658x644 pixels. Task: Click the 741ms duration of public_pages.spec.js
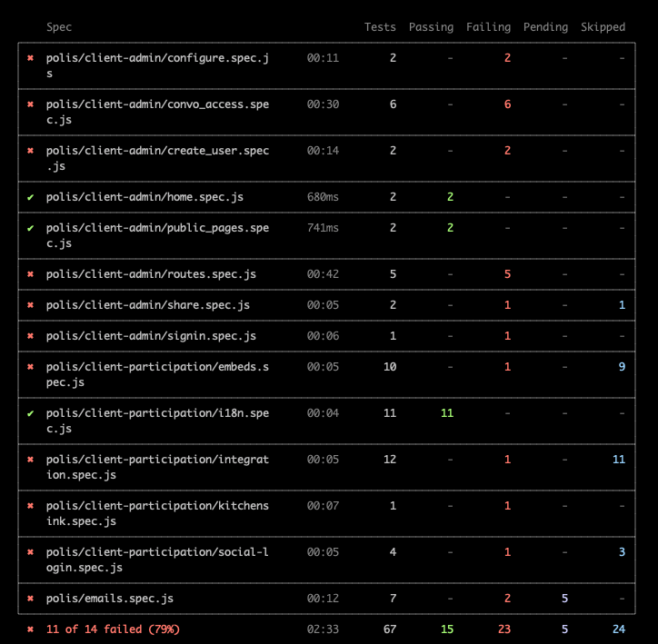point(323,228)
